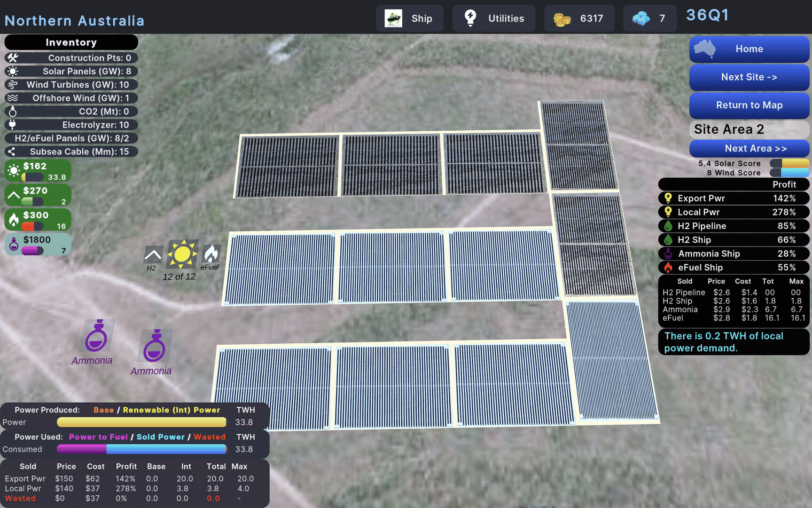Toggle the $162 solar power card
The image size is (812, 508).
pos(38,171)
